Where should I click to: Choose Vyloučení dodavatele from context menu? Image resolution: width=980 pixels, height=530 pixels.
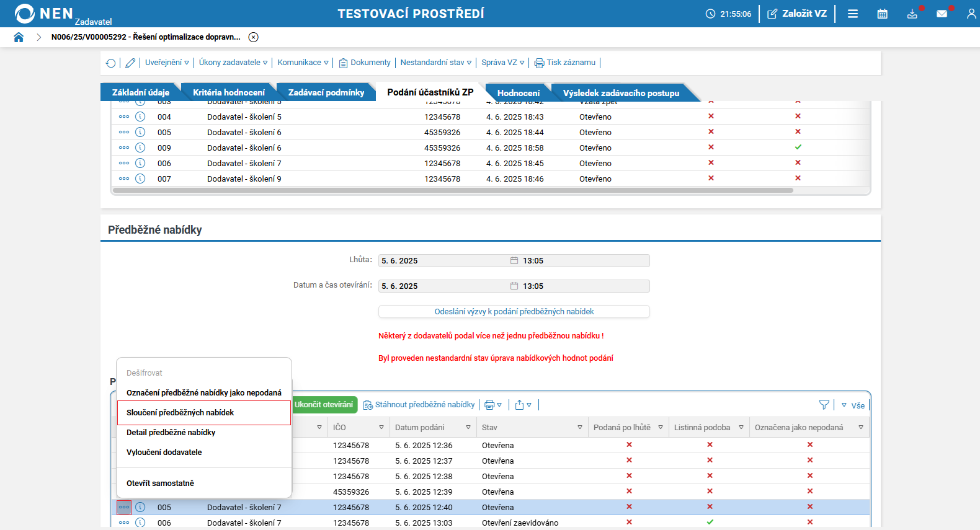164,453
